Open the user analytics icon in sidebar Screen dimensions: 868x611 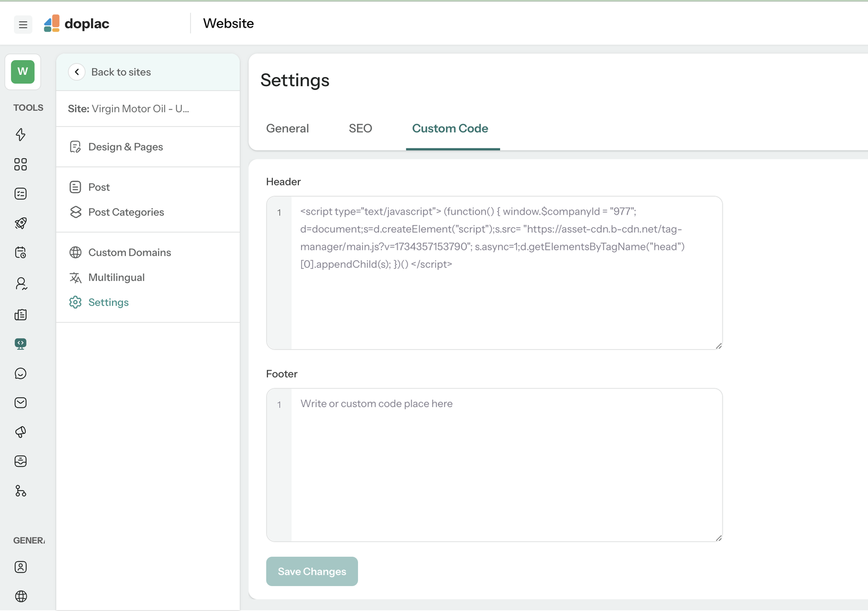[x=21, y=284]
